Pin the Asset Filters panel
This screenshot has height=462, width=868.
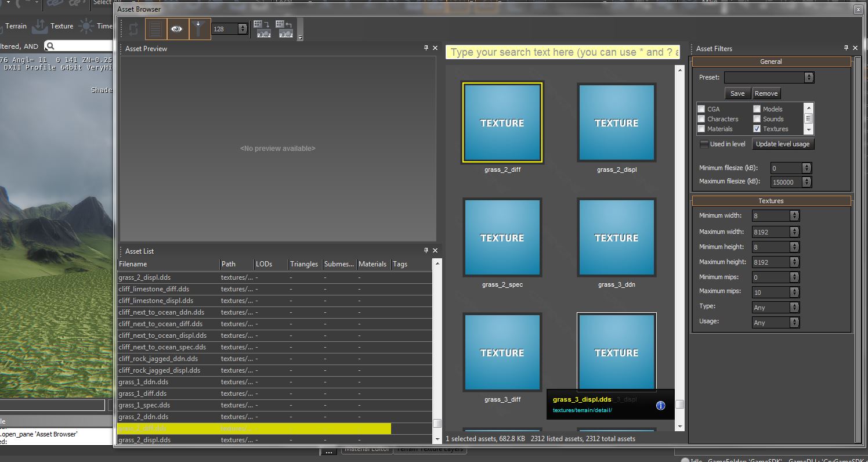[x=846, y=48]
